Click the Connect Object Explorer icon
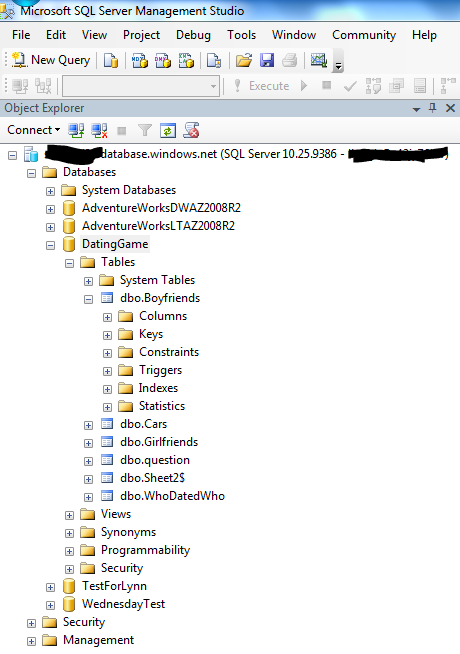 click(x=76, y=131)
